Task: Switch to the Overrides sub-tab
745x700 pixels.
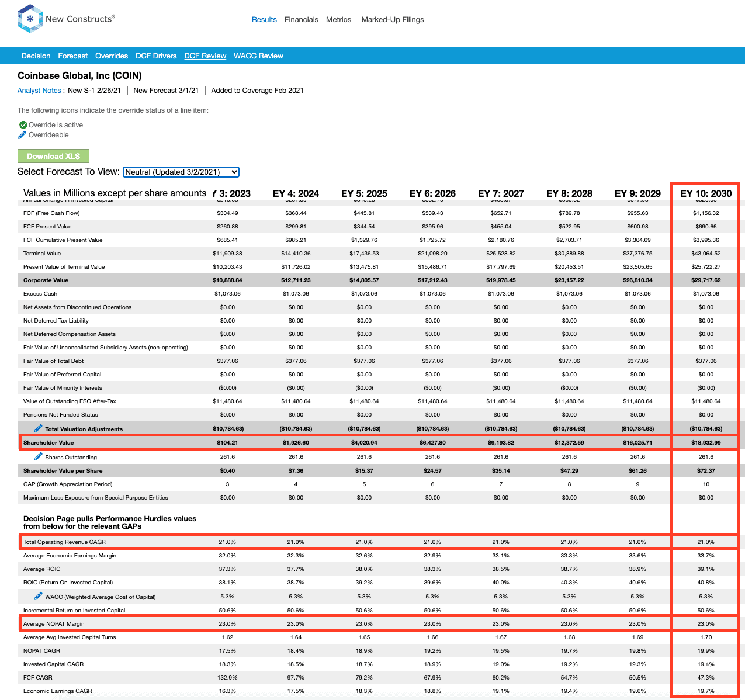Action: coord(112,56)
